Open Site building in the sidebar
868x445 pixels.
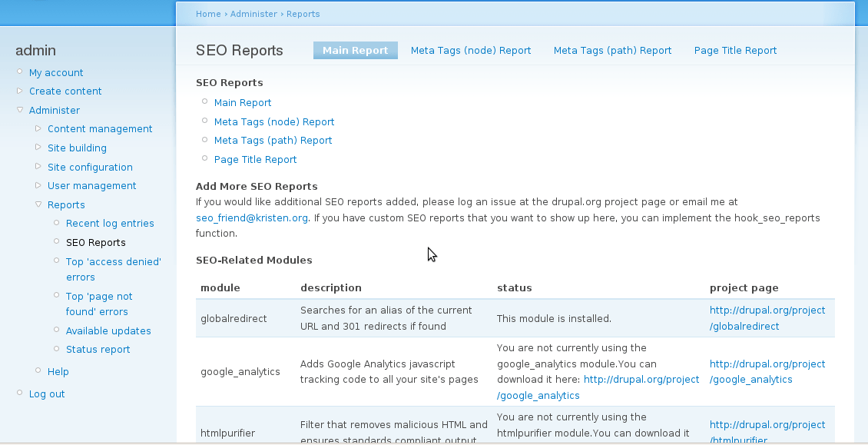click(77, 148)
